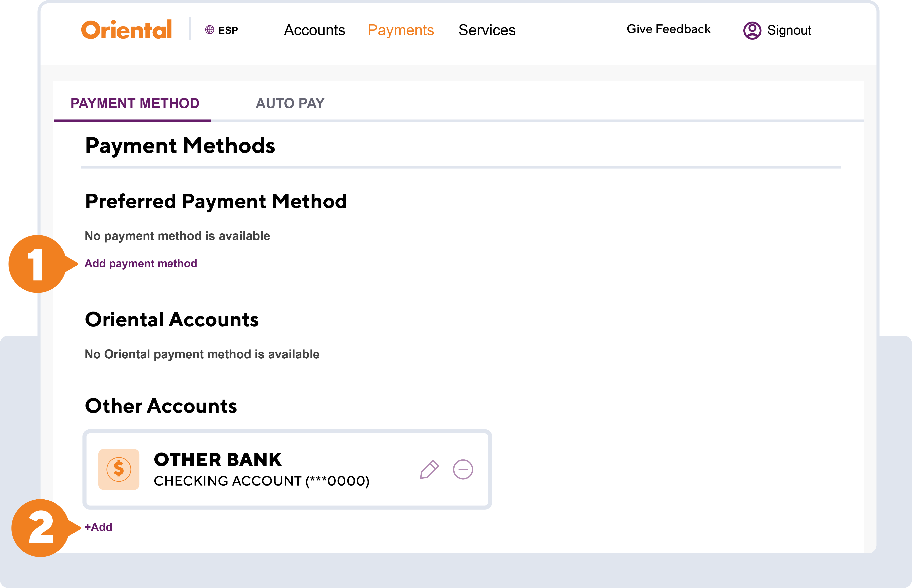The image size is (912, 588).
Task: Click the pencil edit icon for Other Bank
Action: click(429, 469)
